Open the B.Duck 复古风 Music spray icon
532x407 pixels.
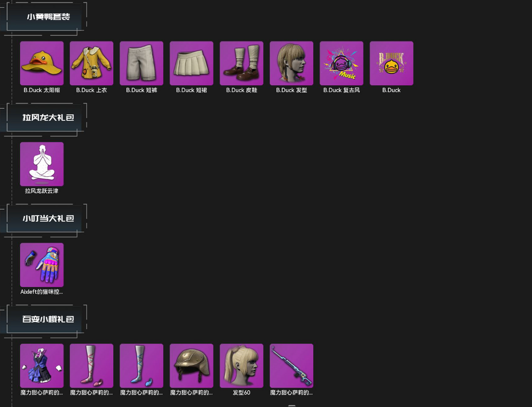click(341, 63)
